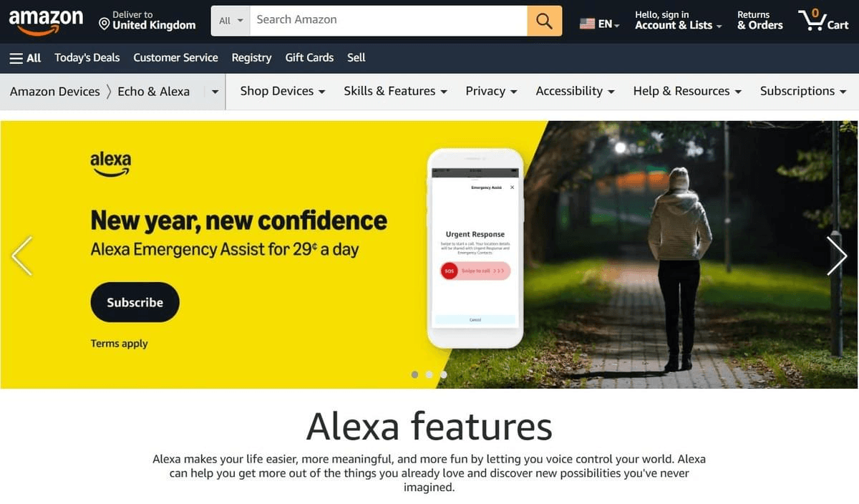Viewport: 859px width, 504px height.
Task: Click the orange search magnifier button
Action: point(544,21)
